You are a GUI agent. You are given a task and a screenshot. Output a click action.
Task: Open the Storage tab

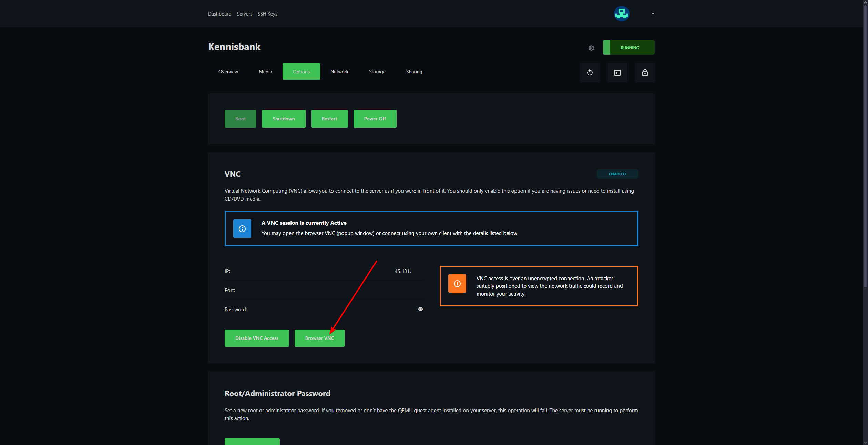click(x=377, y=72)
